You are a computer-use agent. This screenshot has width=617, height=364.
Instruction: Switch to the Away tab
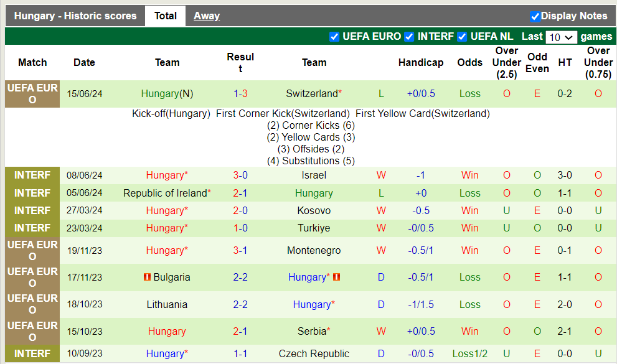206,16
